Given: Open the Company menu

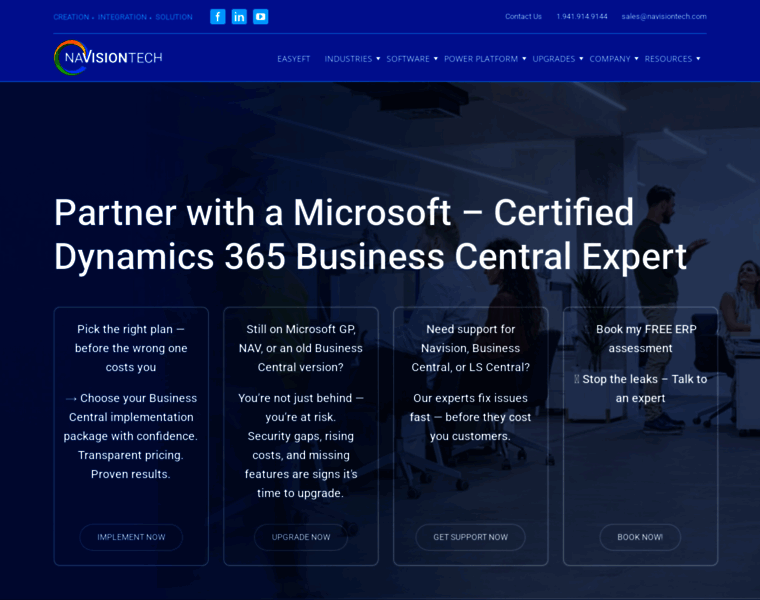Looking at the screenshot, I should tap(610, 59).
